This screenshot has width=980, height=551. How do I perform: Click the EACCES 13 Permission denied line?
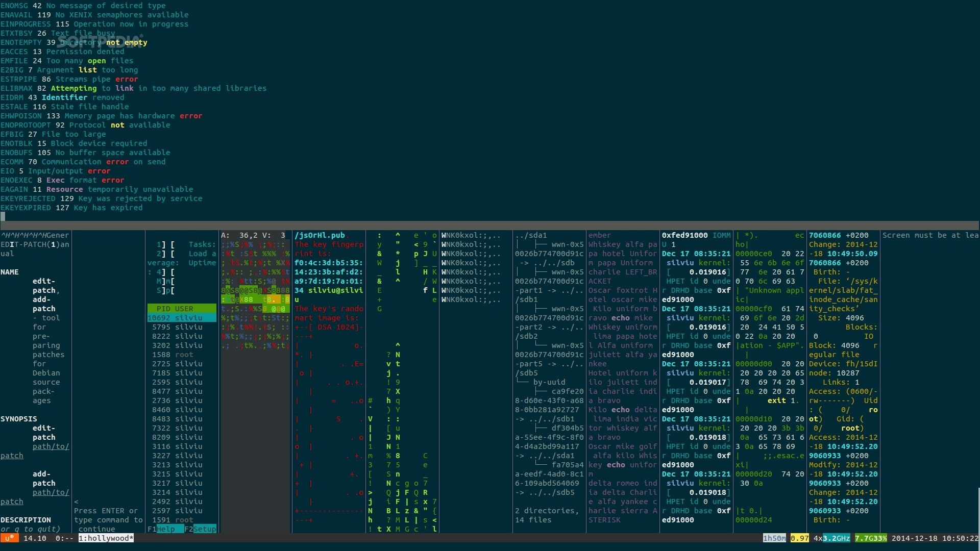[62, 52]
